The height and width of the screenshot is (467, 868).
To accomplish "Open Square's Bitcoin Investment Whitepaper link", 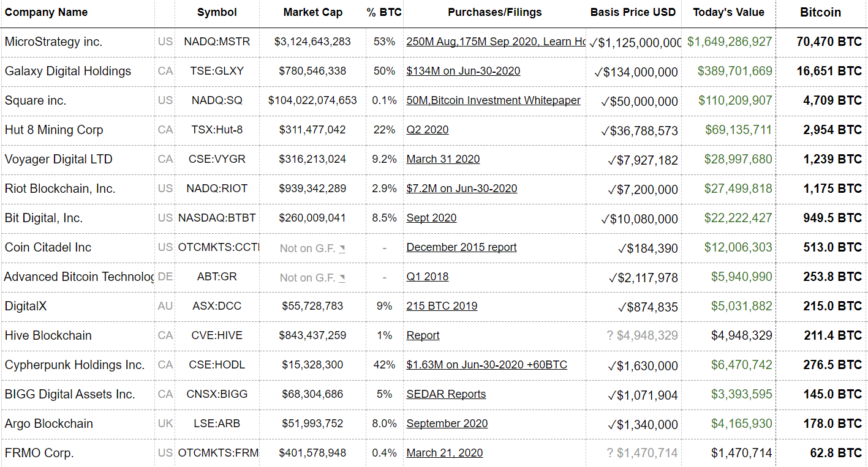I will 493,100.
